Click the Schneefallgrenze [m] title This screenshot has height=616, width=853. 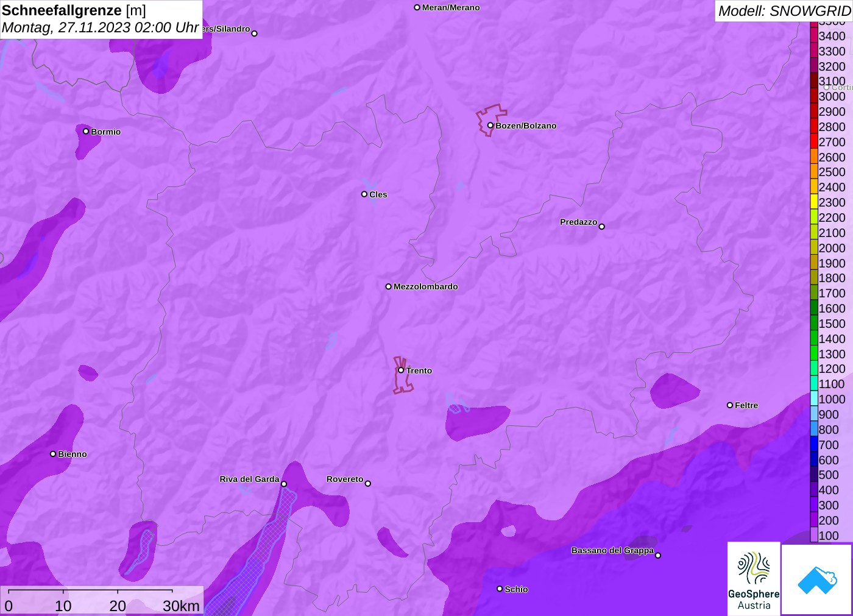(74, 10)
